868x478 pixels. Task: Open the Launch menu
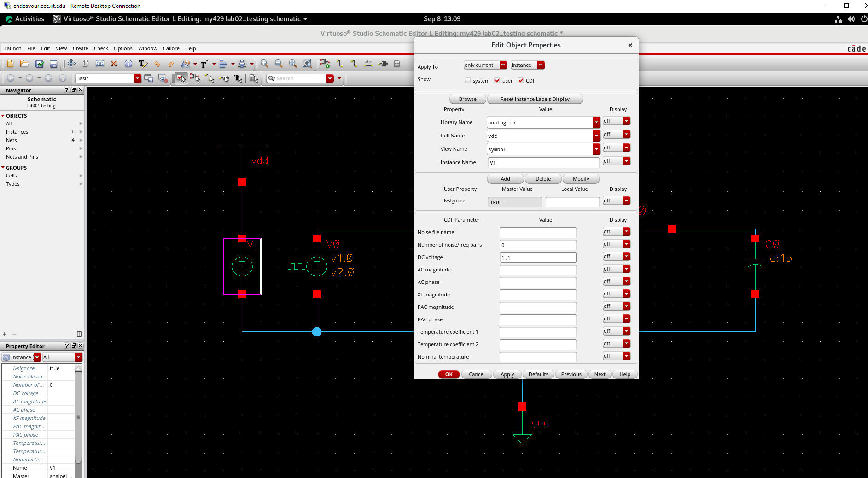click(x=13, y=48)
